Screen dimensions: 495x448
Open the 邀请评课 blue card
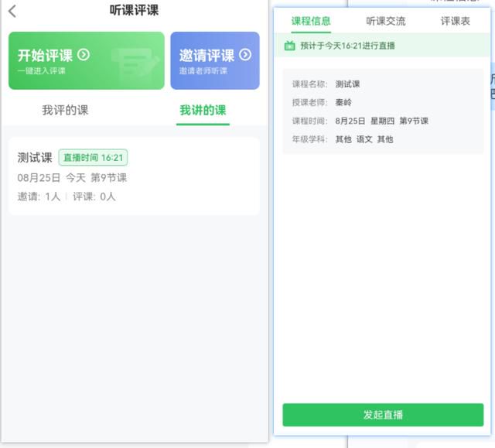[x=215, y=60]
